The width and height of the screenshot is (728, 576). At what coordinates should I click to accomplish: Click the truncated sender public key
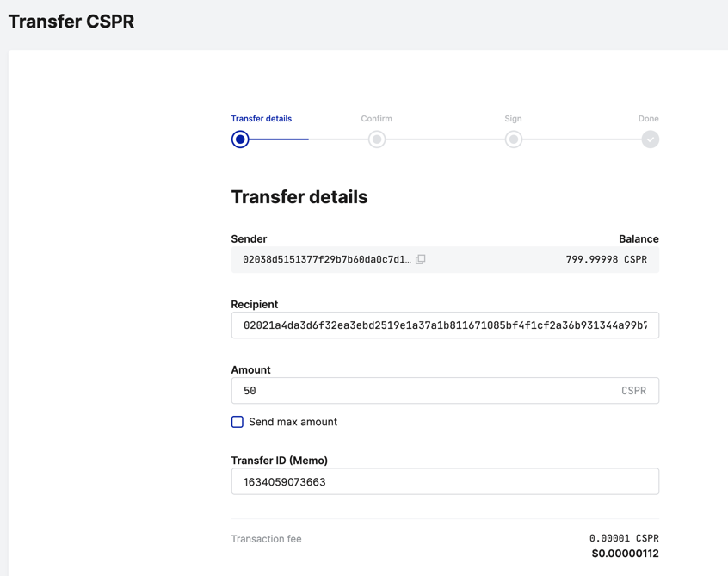click(x=326, y=259)
